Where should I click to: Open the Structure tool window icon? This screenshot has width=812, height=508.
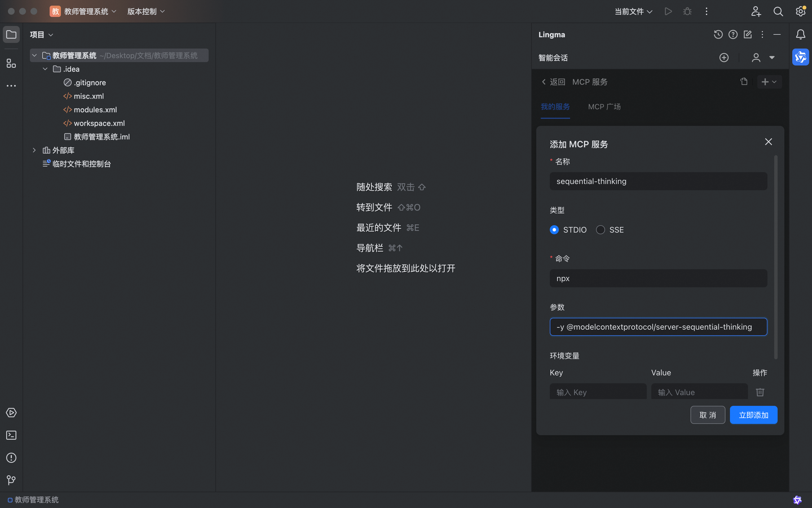point(11,63)
